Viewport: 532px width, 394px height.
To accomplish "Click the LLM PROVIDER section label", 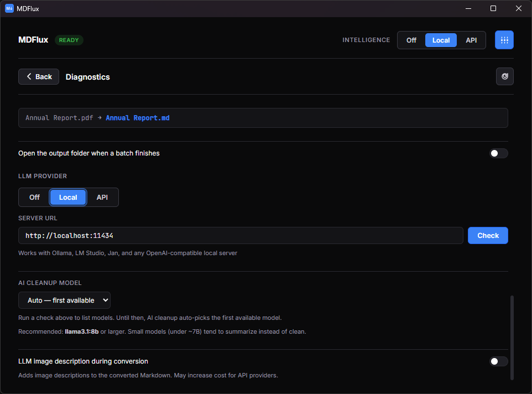I will point(43,176).
